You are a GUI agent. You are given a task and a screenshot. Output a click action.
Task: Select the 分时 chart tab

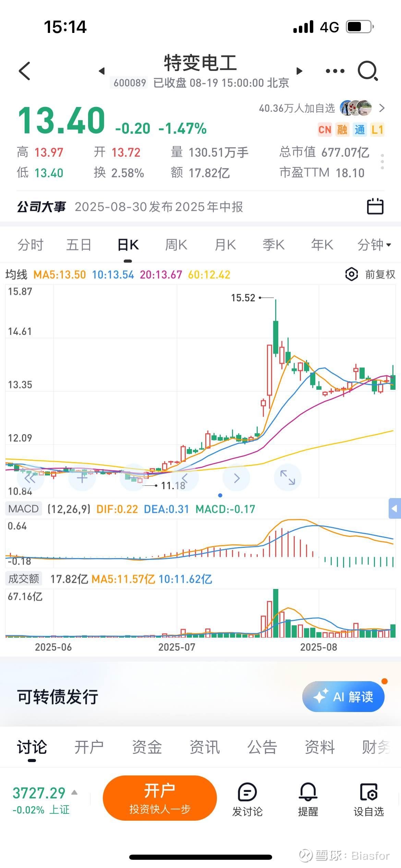(31, 245)
